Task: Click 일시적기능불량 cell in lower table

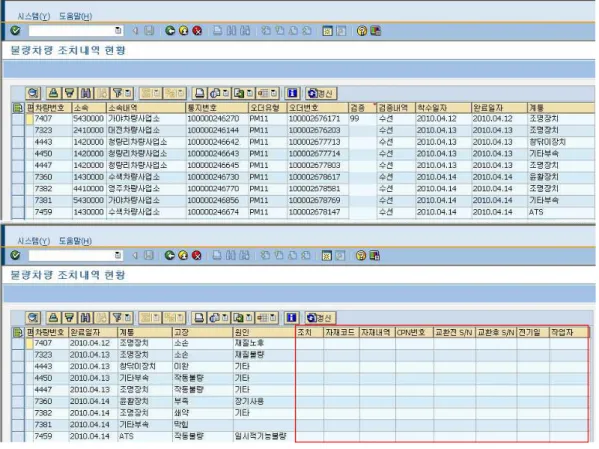Action: coord(260,436)
